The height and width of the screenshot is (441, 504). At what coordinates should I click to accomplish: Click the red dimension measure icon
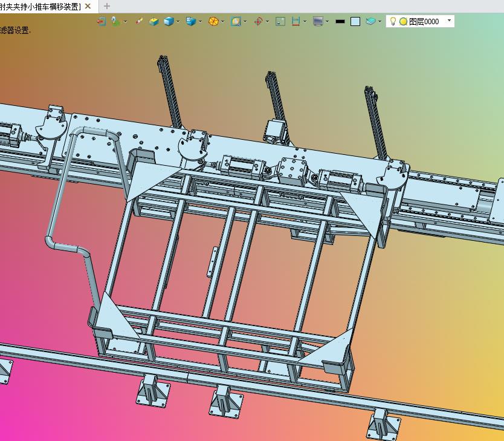point(296,22)
